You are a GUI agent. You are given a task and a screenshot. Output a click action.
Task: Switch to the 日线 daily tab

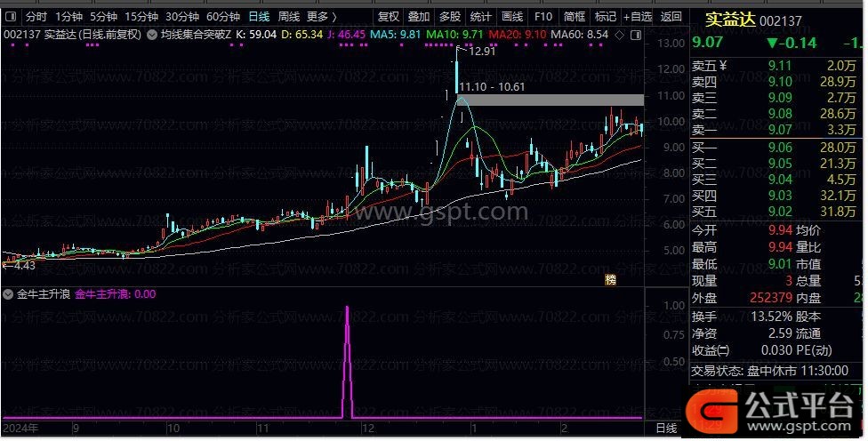pyautogui.click(x=259, y=16)
